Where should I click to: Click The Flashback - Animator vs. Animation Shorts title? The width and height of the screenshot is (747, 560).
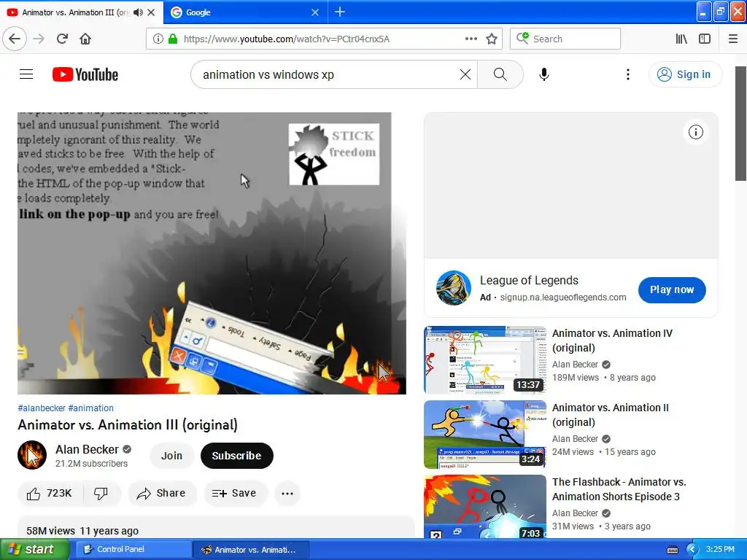(x=619, y=489)
